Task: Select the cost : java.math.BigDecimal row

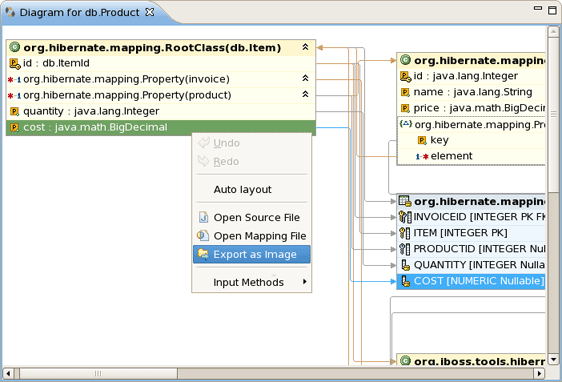Action: point(161,128)
